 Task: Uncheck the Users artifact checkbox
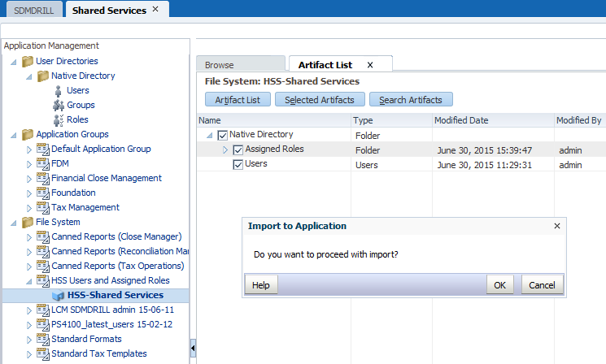pyautogui.click(x=238, y=164)
